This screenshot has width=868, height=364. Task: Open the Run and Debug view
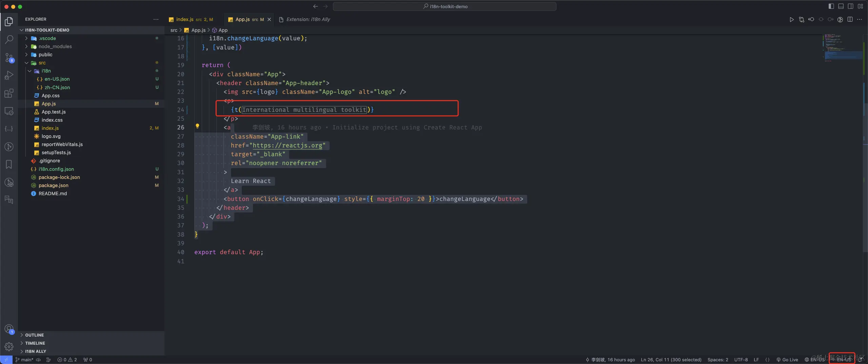[x=9, y=75]
